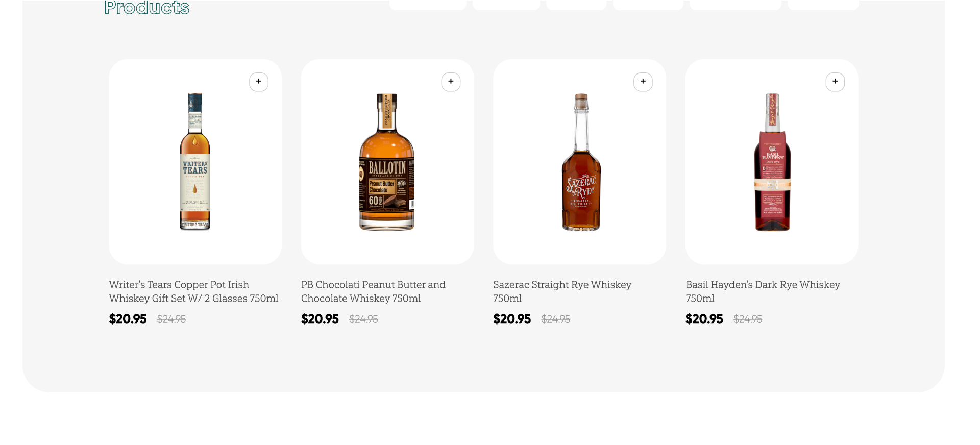980x445 pixels.
Task: Click the Sazerac Rye bottle picture
Action: pyautogui.click(x=581, y=162)
